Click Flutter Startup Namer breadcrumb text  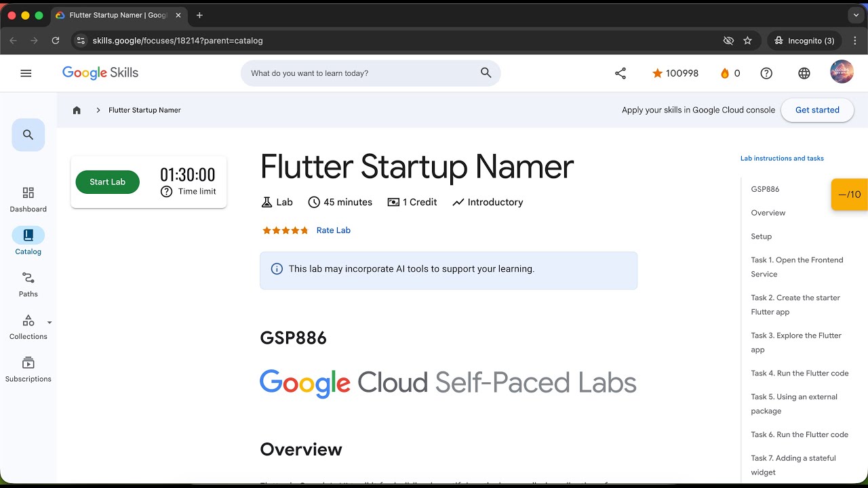(144, 110)
